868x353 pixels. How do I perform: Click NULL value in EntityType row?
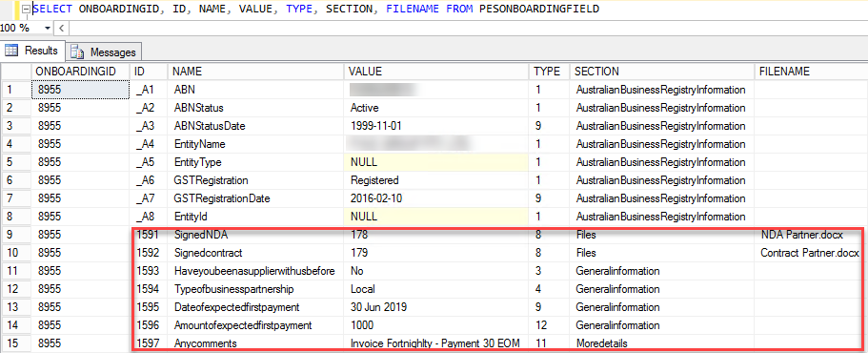point(436,162)
